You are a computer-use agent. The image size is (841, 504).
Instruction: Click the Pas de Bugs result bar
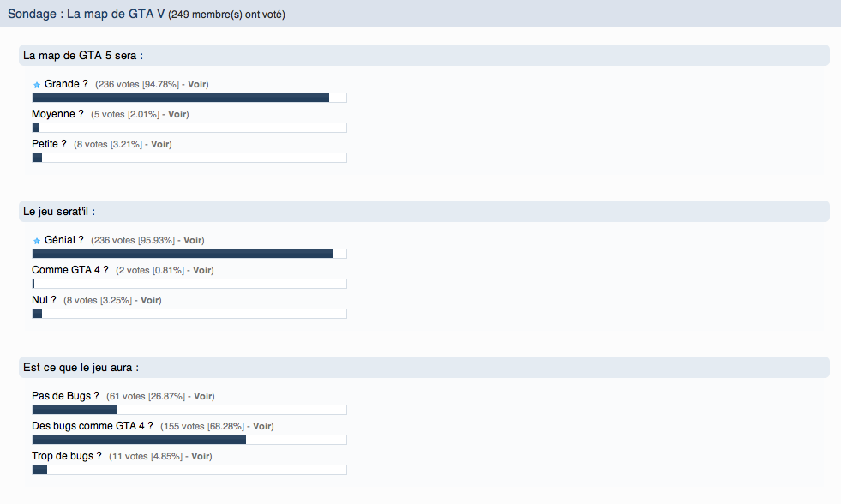click(189, 410)
